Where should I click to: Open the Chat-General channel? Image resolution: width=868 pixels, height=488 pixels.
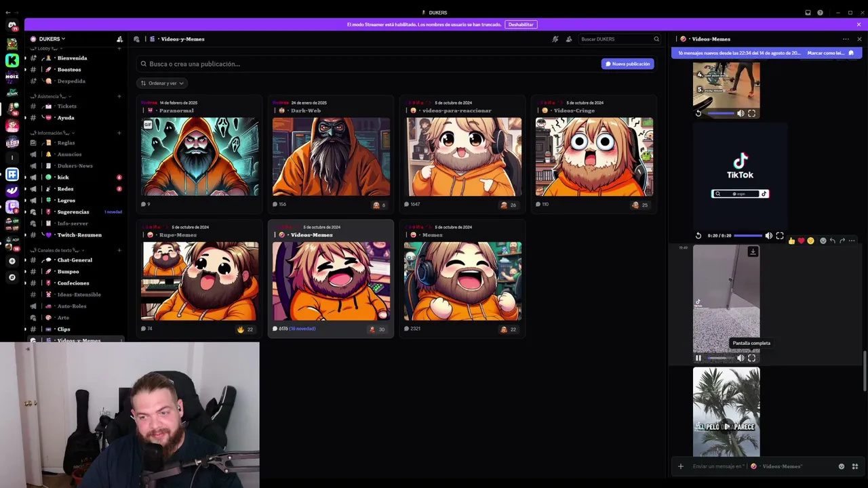click(x=75, y=260)
